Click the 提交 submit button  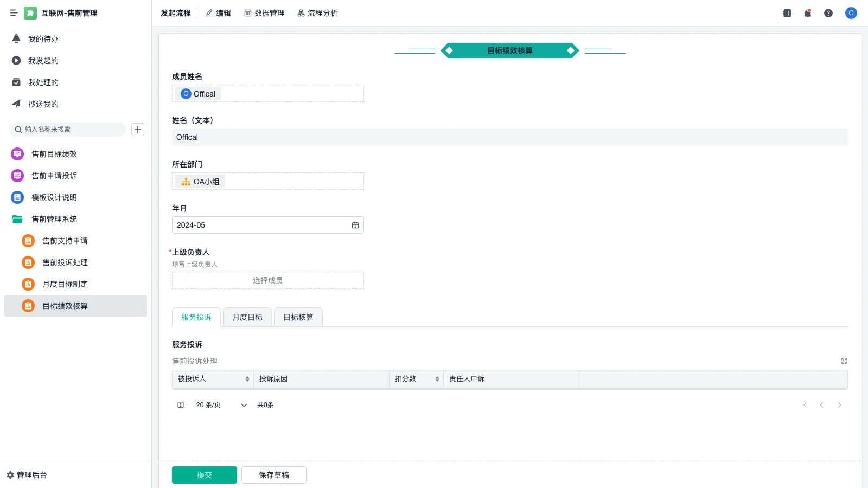point(204,474)
